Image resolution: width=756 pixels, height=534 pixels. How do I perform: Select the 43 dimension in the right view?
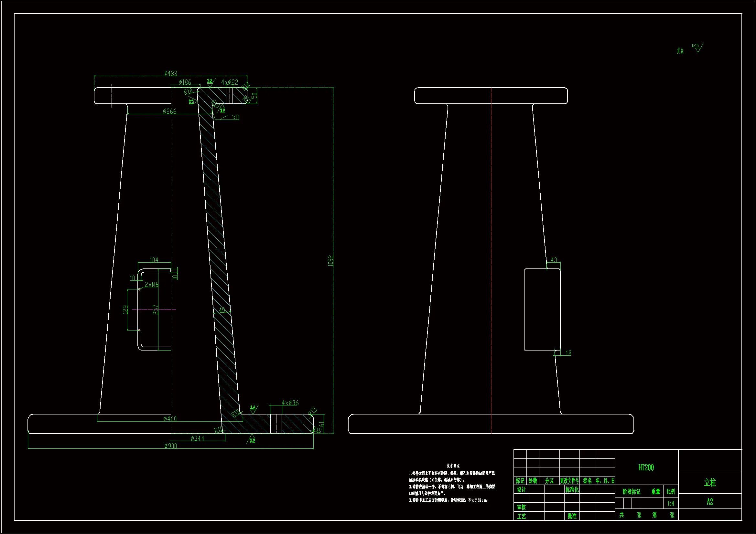(x=554, y=260)
